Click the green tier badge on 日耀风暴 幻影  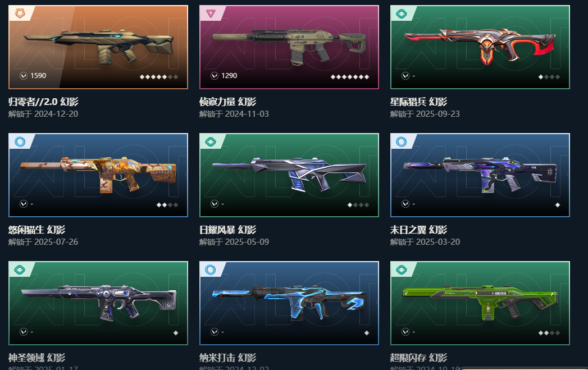point(211,141)
